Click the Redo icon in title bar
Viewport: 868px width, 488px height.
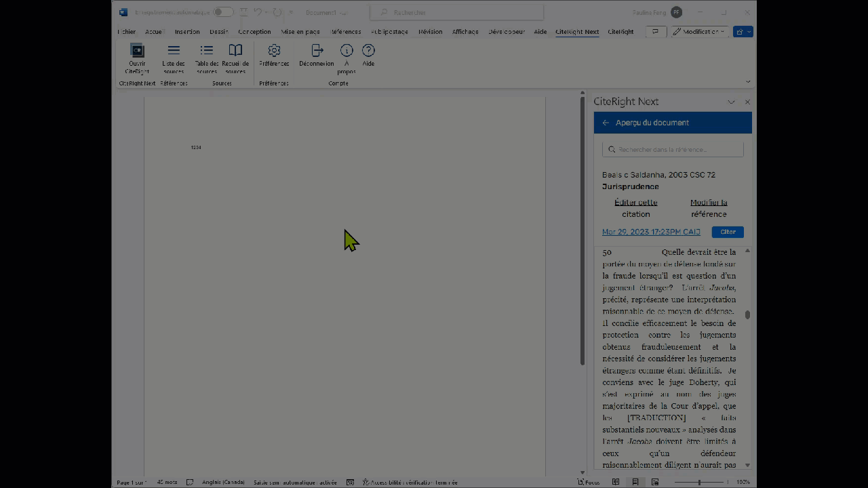coord(277,12)
